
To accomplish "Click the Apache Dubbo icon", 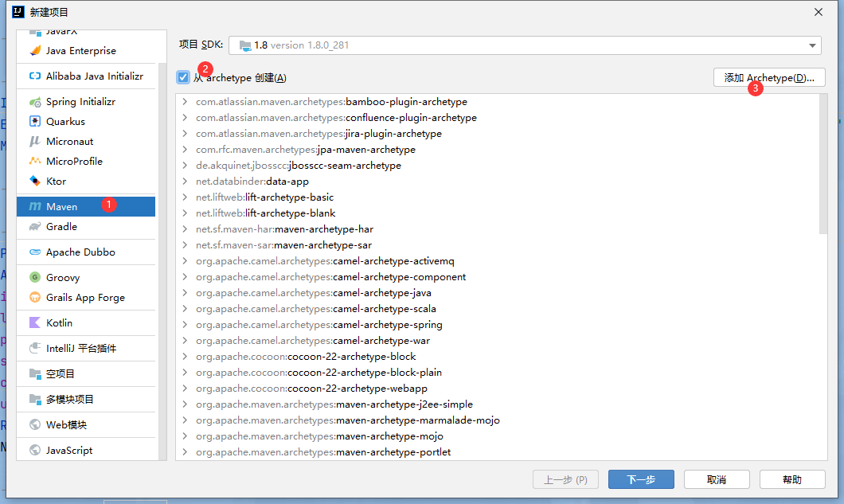I will click(35, 252).
